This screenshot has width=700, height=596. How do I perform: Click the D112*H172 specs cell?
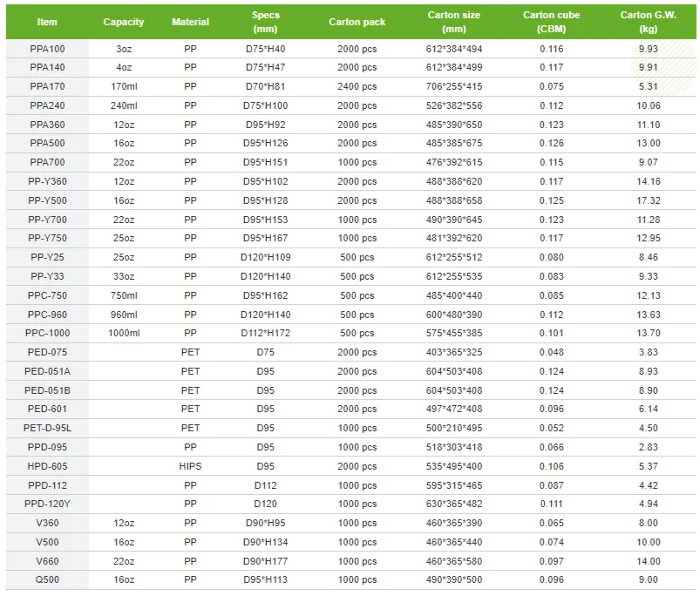coord(266,333)
